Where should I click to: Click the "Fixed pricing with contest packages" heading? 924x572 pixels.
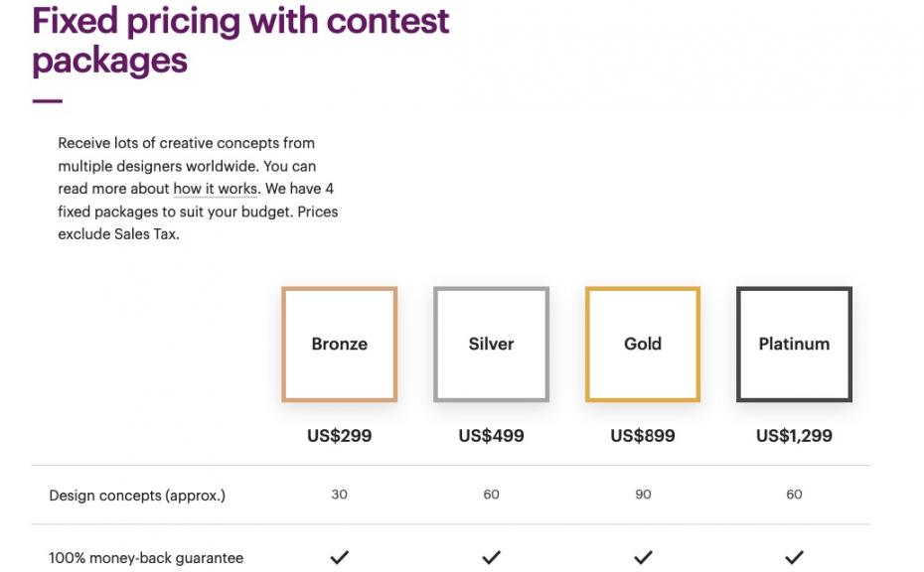240,40
